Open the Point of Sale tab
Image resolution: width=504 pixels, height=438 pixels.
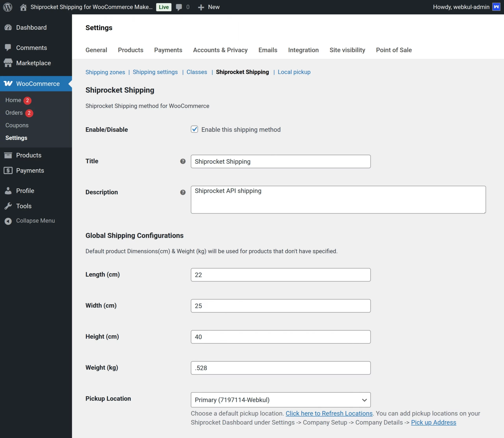394,50
